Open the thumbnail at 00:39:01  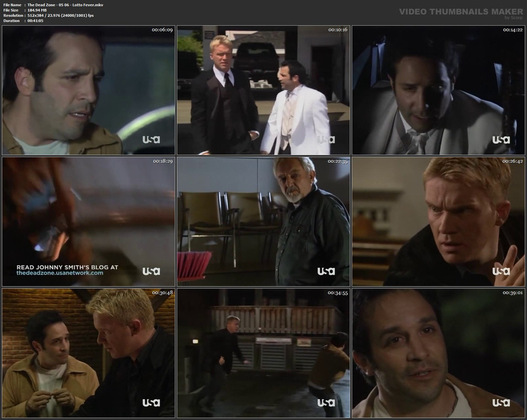pyautogui.click(x=438, y=353)
